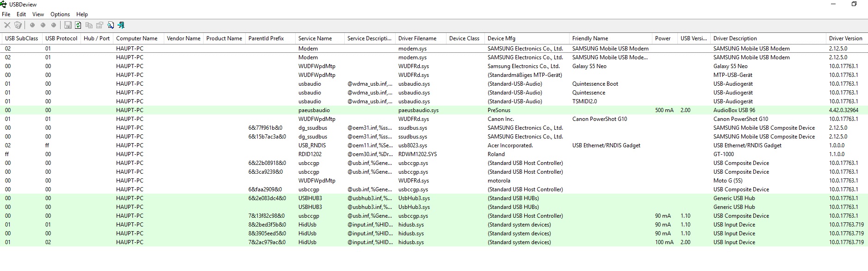Click the Acer Incorporated. manufacturer cell

point(510,145)
